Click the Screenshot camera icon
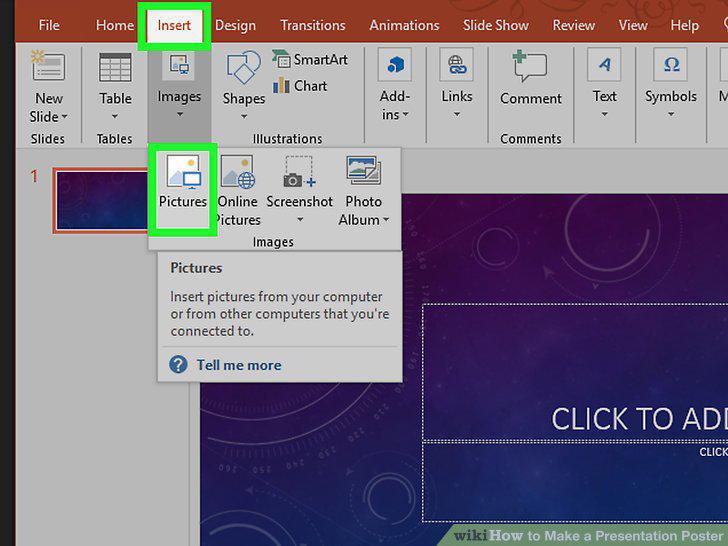 (x=299, y=172)
